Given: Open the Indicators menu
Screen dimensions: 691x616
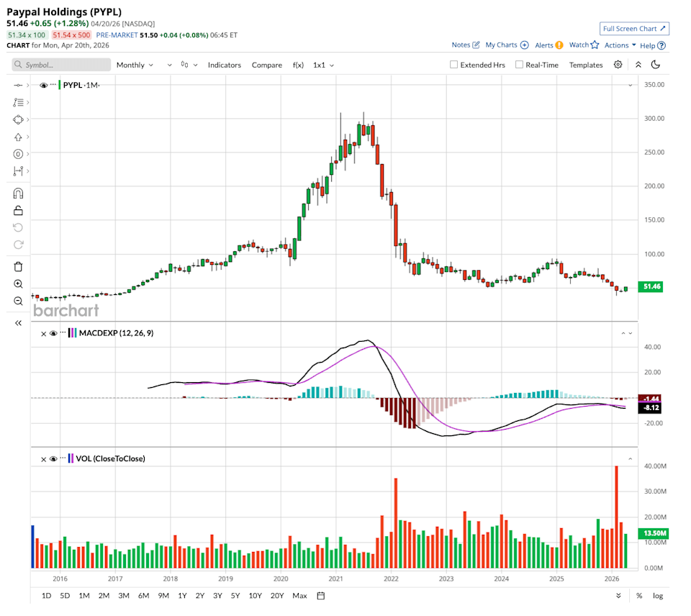Looking at the screenshot, I should tap(225, 65).
